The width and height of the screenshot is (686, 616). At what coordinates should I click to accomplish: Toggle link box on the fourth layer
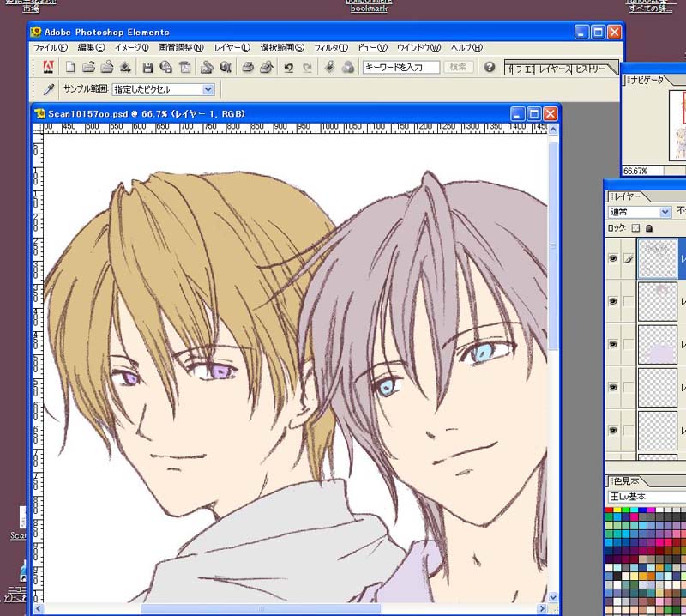(629, 387)
